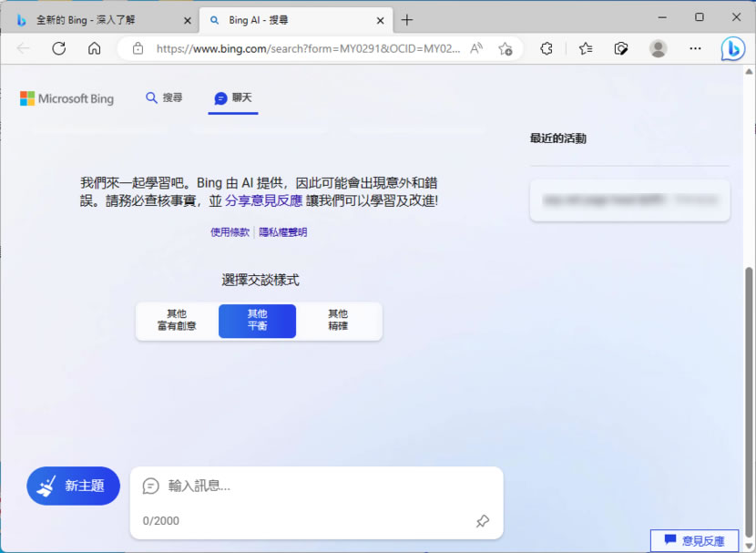Image resolution: width=756 pixels, height=553 pixels.
Task: Open the Extensions puzzle icon
Action: pos(547,48)
